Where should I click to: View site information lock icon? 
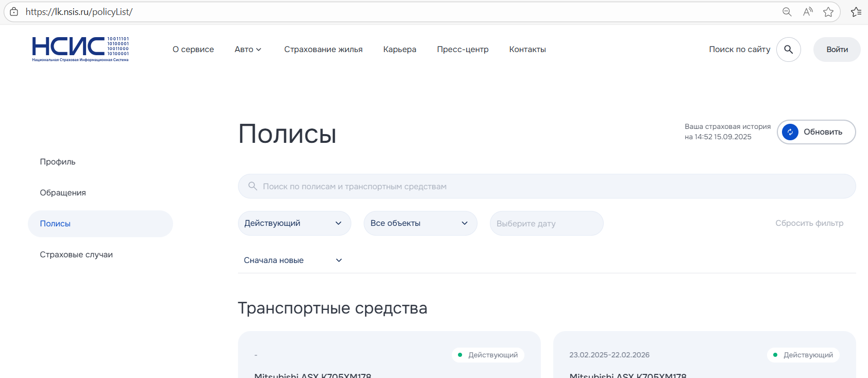coord(14,12)
